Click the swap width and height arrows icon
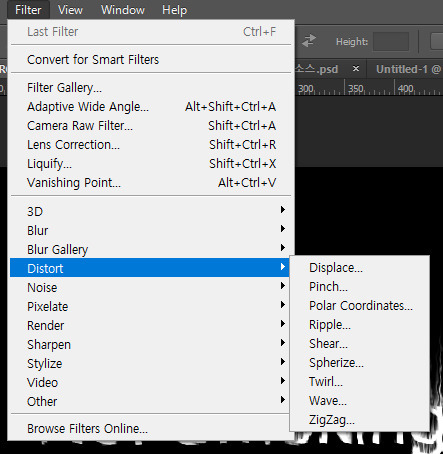Viewport: 443px width, 454px height. pos(309,41)
